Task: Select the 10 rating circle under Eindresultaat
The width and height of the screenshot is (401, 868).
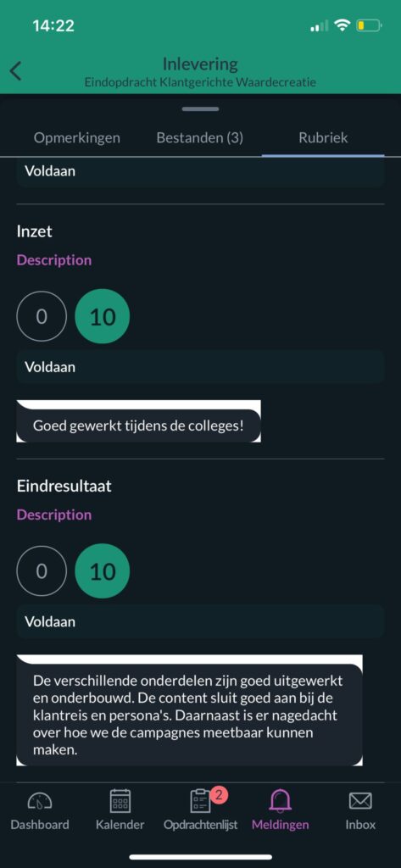Action: click(x=103, y=570)
